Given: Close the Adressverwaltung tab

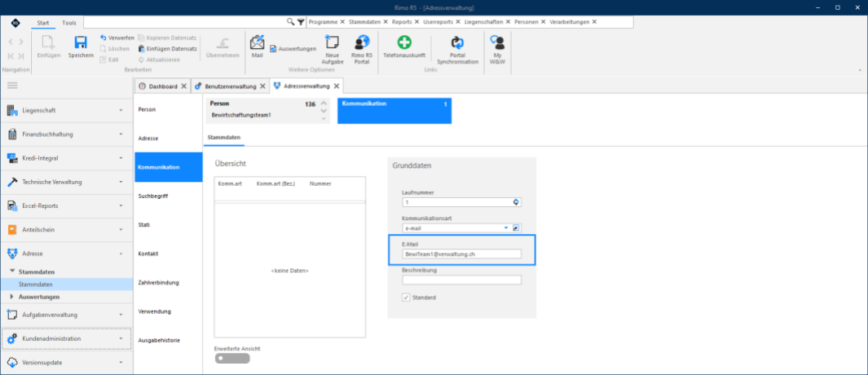Looking at the screenshot, I should pos(337,86).
